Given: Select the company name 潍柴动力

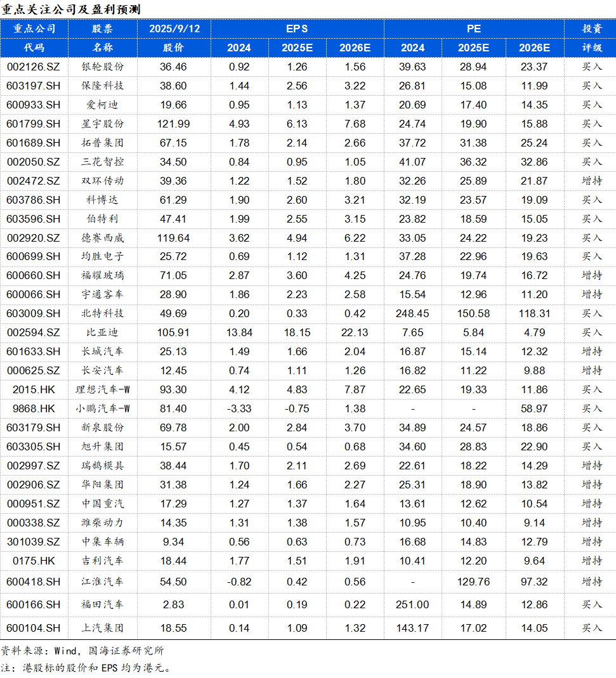Looking at the screenshot, I should tap(103, 523).
